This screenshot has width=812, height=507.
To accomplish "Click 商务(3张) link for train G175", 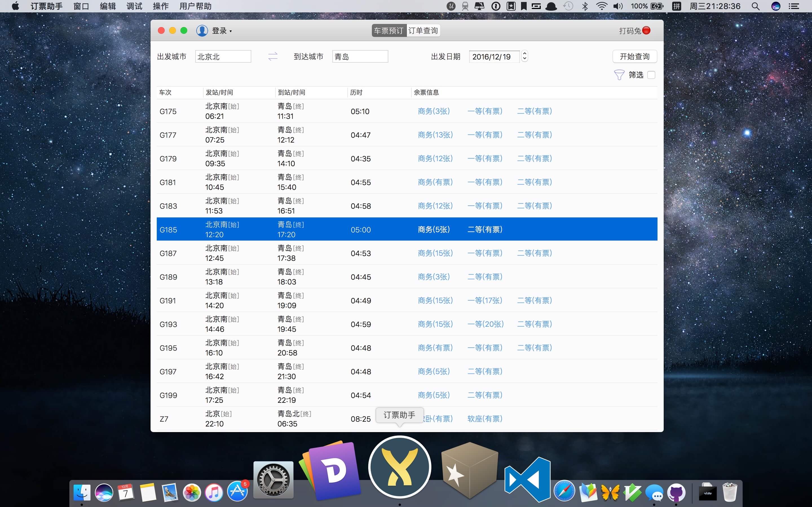I will point(434,111).
